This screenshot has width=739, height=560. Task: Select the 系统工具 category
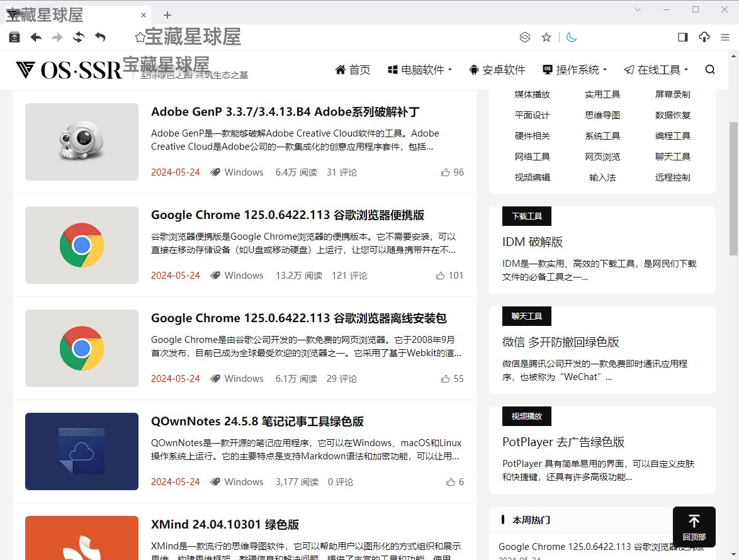(602, 136)
